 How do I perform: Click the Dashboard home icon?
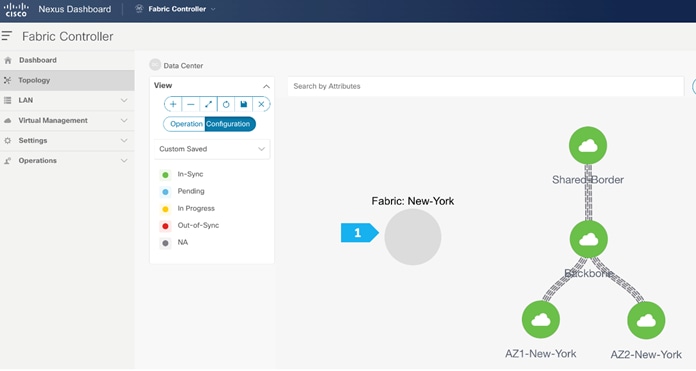coord(8,60)
